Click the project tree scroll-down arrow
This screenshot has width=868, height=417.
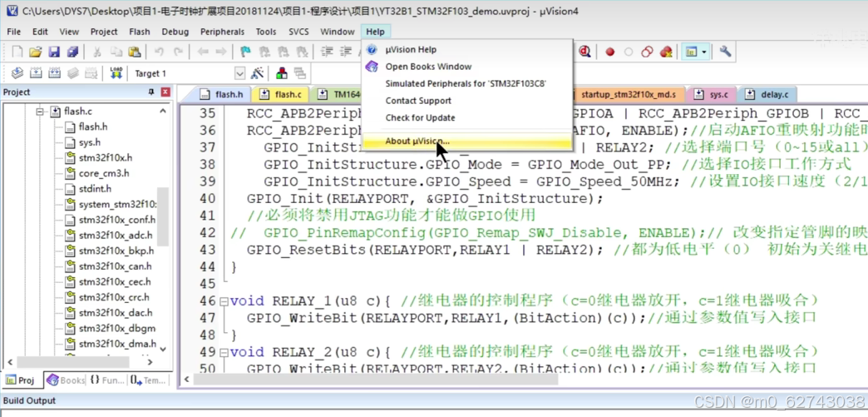click(x=163, y=349)
